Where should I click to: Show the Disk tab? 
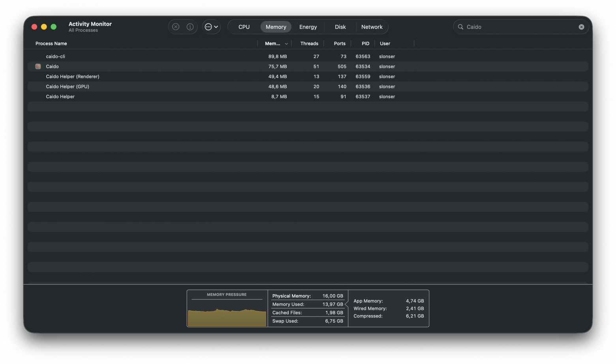pyautogui.click(x=340, y=27)
